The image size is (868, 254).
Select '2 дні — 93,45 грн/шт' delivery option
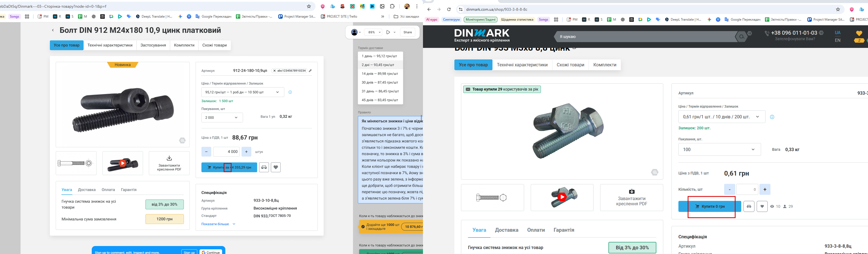381,65
